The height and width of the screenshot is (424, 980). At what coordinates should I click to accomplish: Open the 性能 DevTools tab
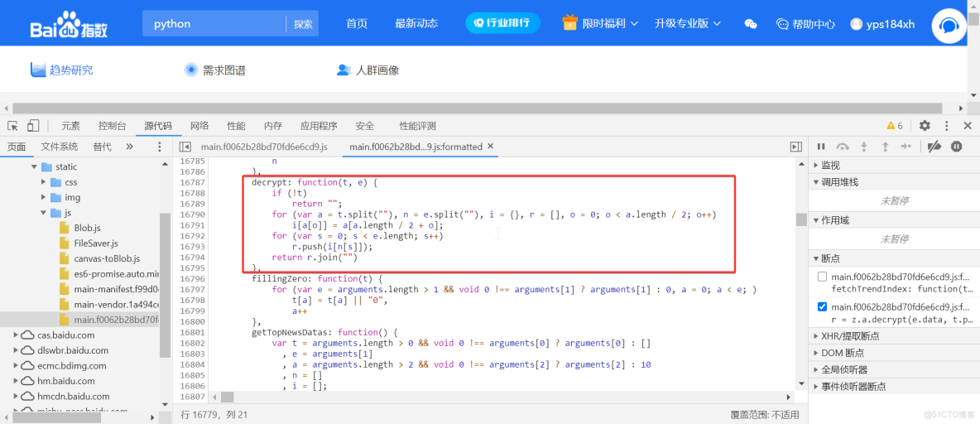pyautogui.click(x=236, y=126)
